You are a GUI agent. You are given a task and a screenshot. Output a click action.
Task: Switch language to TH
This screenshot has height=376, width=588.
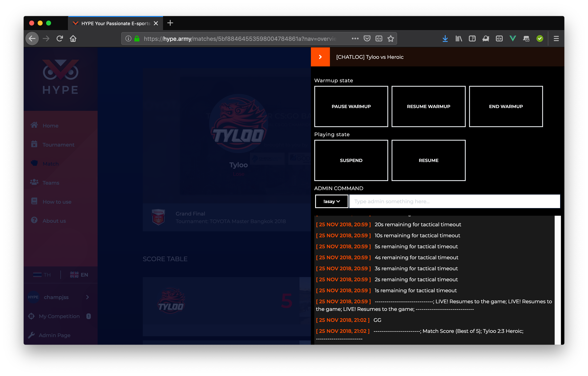pyautogui.click(x=42, y=274)
